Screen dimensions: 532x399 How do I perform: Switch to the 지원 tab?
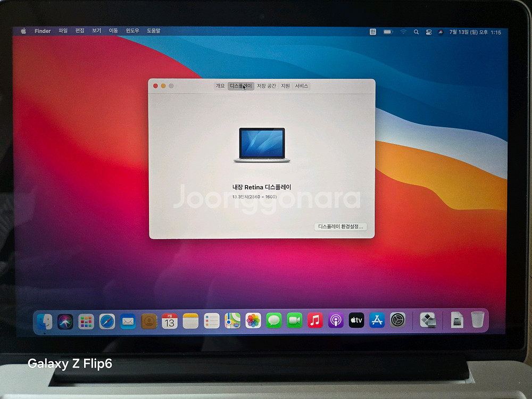click(285, 86)
